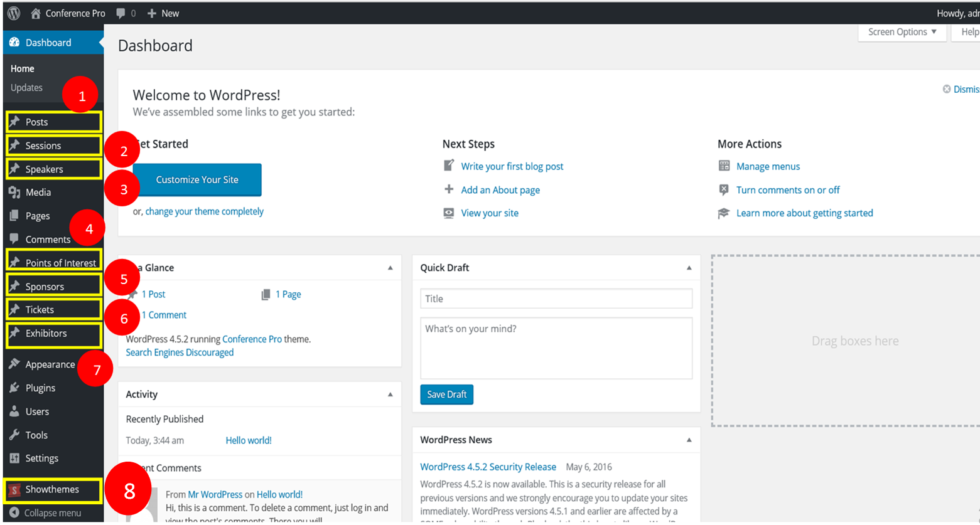Select Home submenu under Dashboard
This screenshot has width=980, height=525.
(23, 68)
